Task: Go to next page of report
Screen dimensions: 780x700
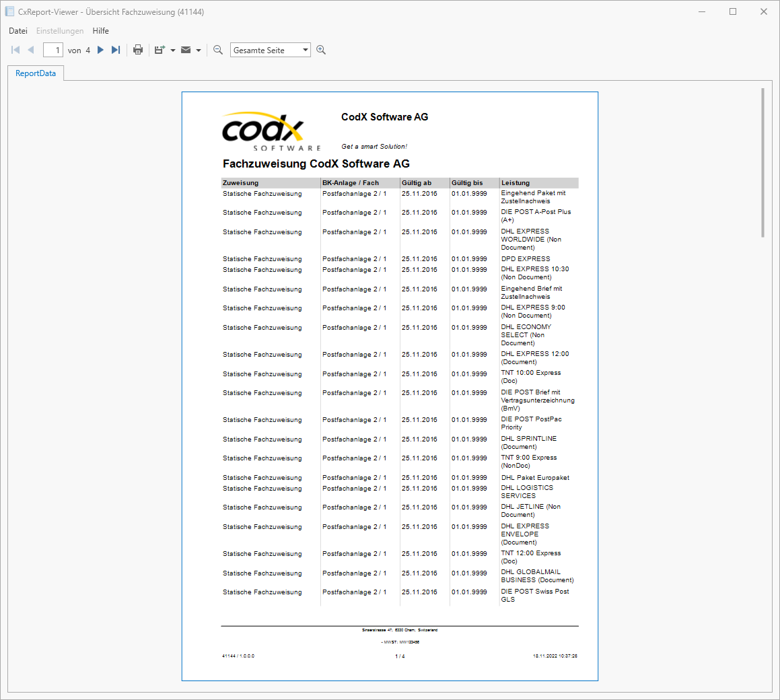Action: tap(100, 50)
